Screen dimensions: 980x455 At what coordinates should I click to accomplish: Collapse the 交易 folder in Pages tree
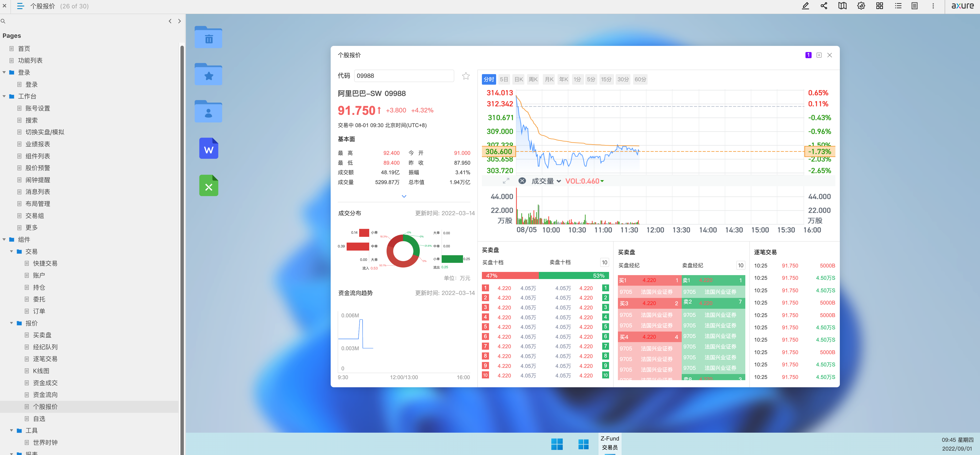(11, 252)
